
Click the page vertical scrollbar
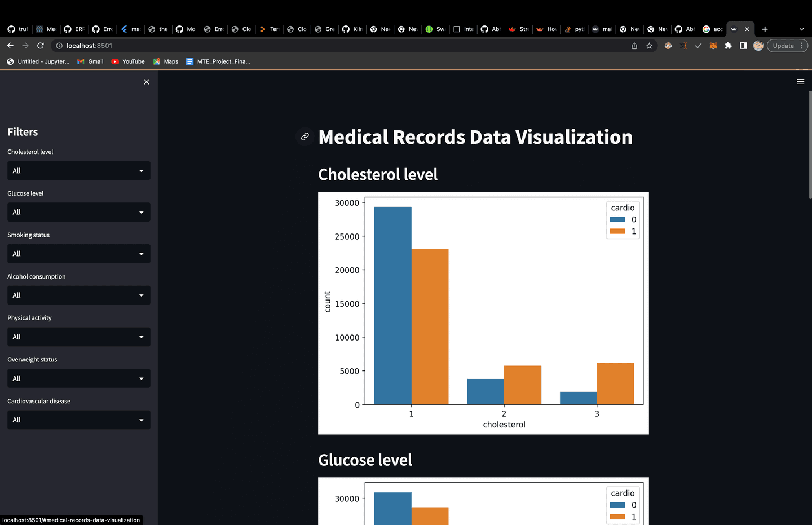coord(810,145)
